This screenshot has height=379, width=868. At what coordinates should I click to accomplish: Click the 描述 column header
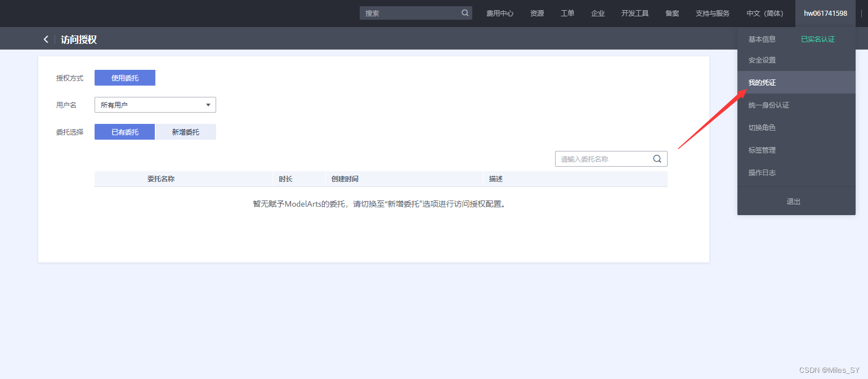(x=496, y=179)
